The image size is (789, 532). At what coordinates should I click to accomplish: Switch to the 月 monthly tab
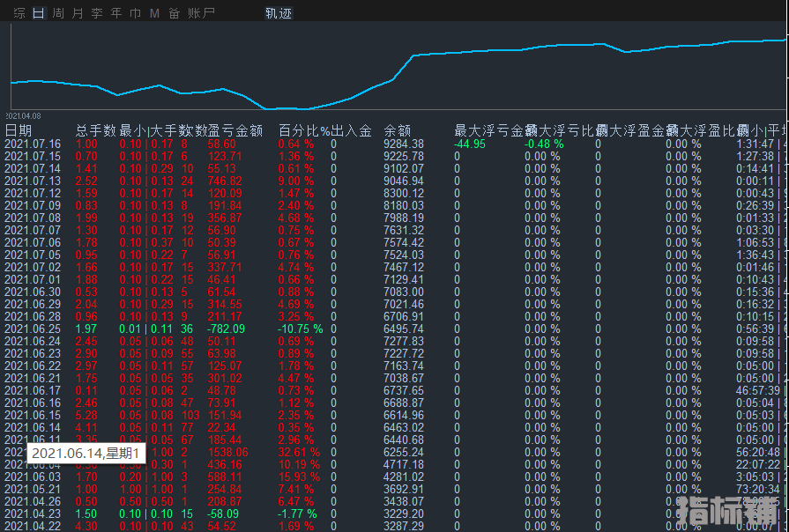tap(77, 13)
